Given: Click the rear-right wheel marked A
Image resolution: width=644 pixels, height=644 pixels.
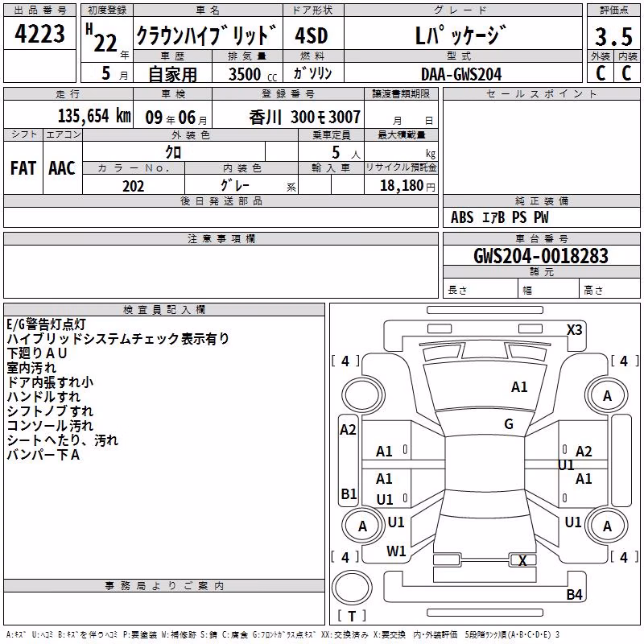Looking at the screenshot, I should click(607, 526).
